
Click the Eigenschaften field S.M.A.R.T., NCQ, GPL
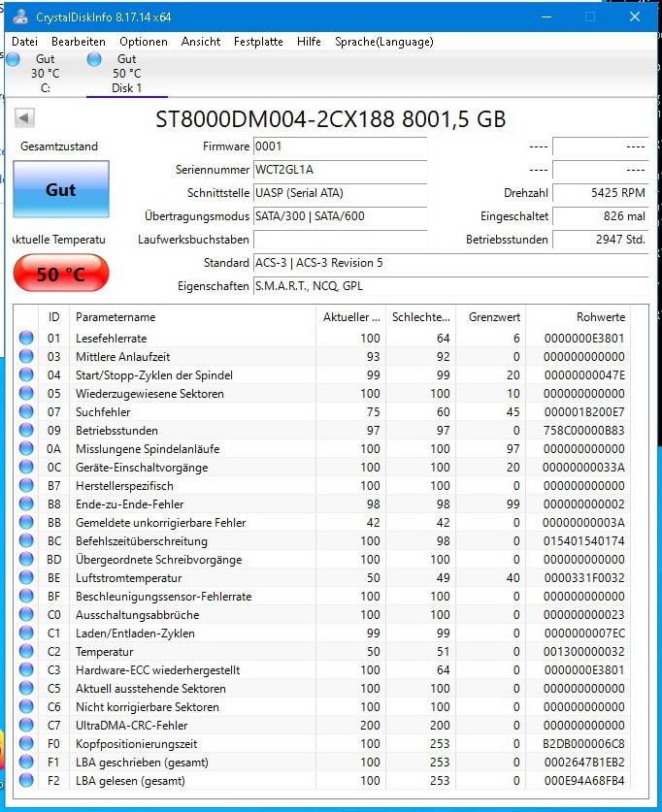point(450,286)
